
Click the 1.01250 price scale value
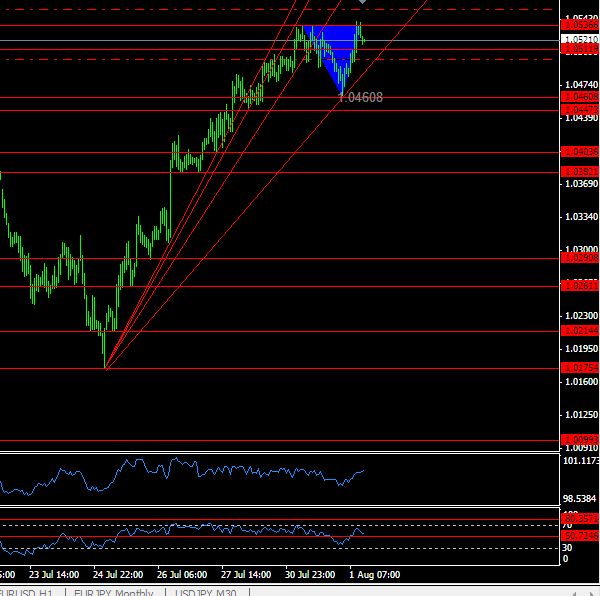(x=581, y=415)
